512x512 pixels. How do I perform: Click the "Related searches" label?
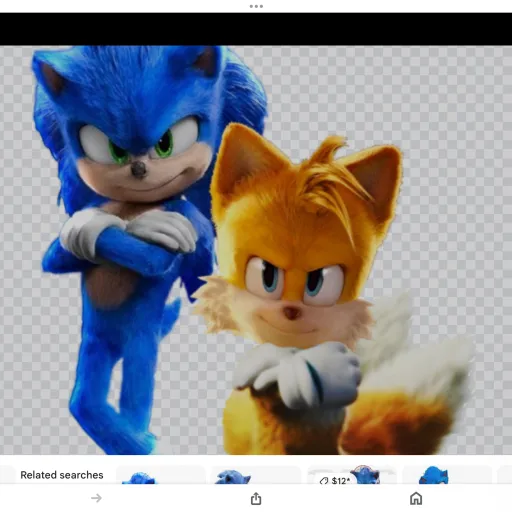(x=62, y=475)
